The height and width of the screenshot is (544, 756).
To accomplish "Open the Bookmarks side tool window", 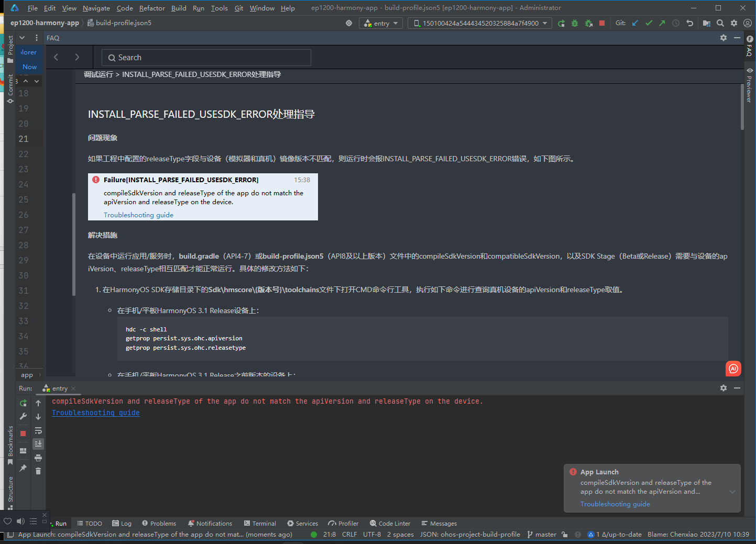I will 10,445.
